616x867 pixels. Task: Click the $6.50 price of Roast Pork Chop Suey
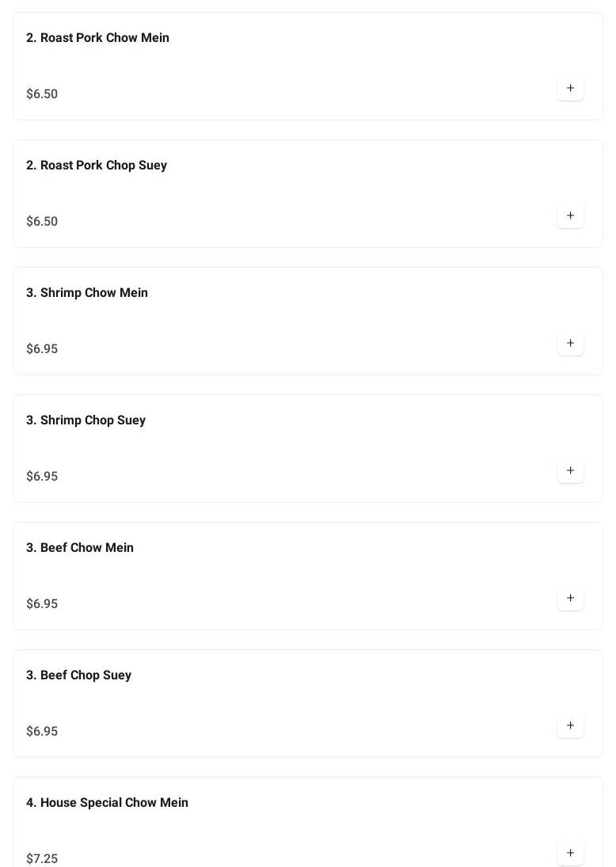tap(42, 222)
